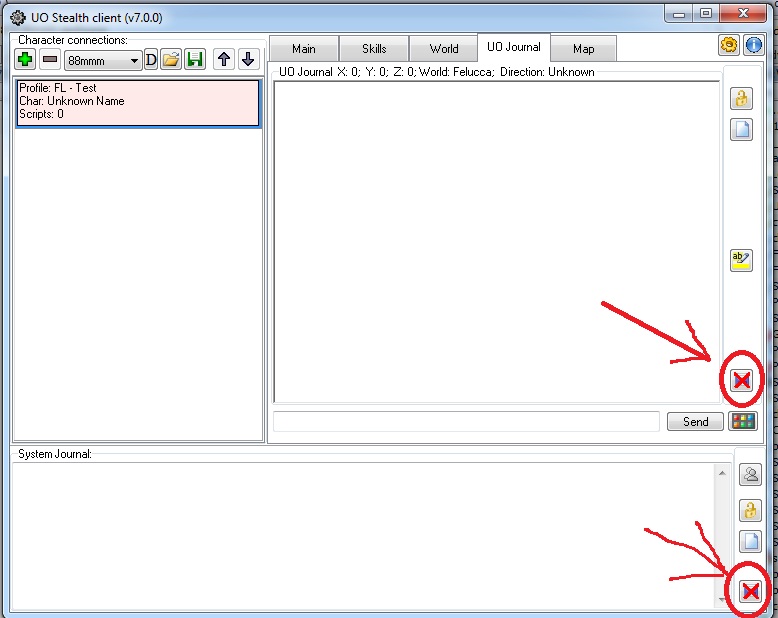The width and height of the screenshot is (778, 618).
Task: Toggle the UO Journal padlock scroll lock
Action: [x=741, y=98]
